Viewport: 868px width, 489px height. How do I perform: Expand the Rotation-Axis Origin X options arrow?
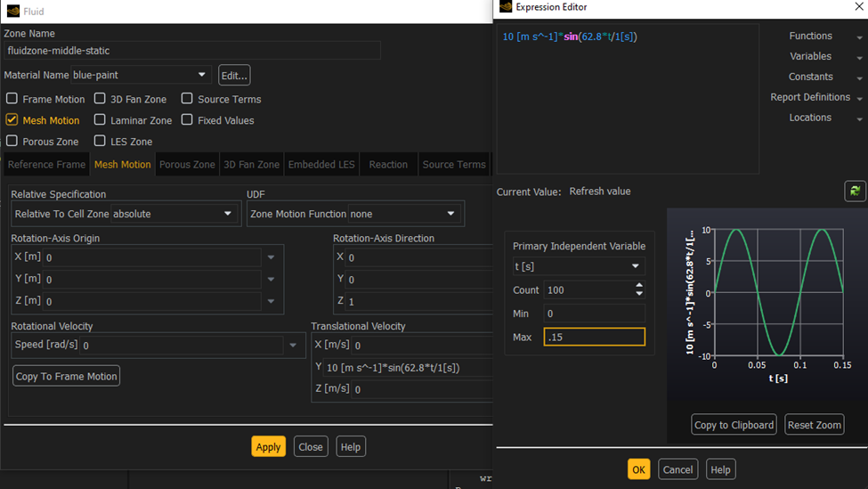[272, 257]
